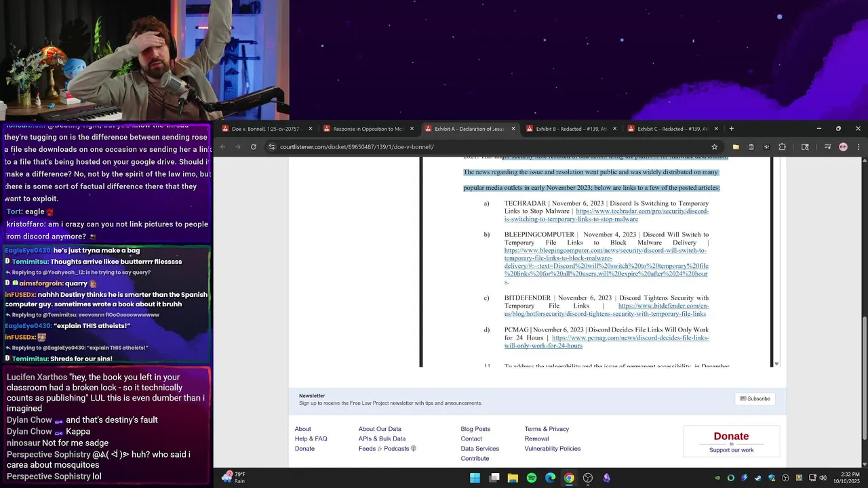The image size is (868, 488).
Task: Close the Doe v. Bonnell tab
Action: 311,129
